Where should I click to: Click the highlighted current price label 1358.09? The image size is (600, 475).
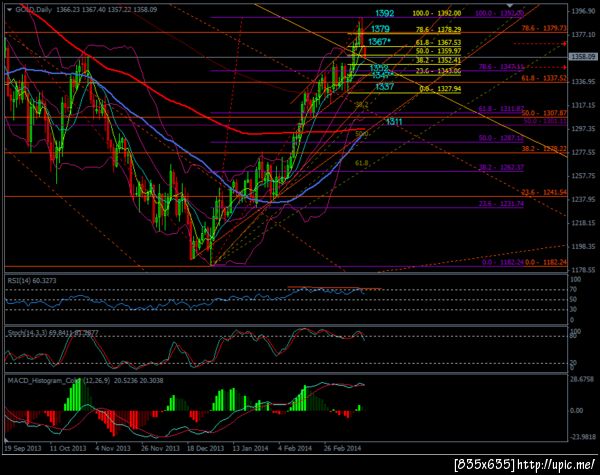[x=582, y=57]
